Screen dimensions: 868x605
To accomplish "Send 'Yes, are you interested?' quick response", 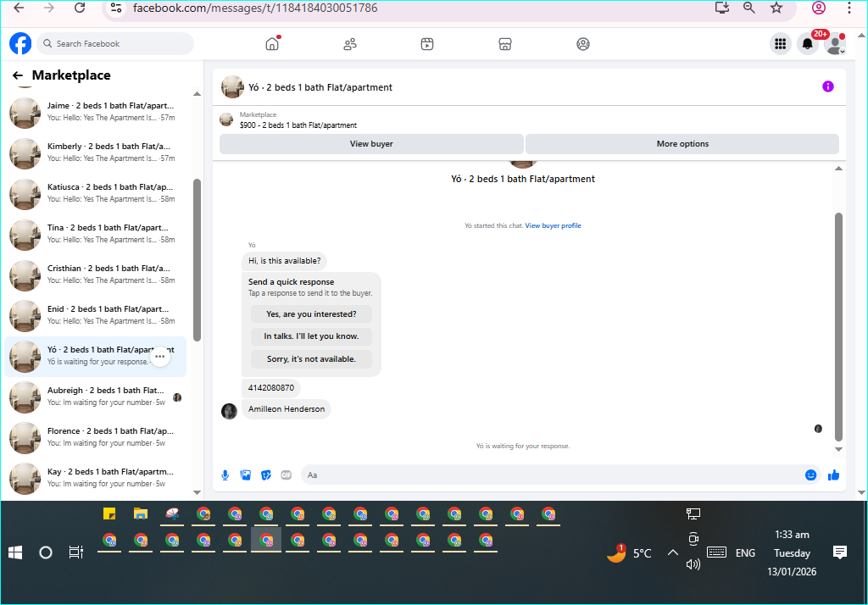I will pos(311,314).
